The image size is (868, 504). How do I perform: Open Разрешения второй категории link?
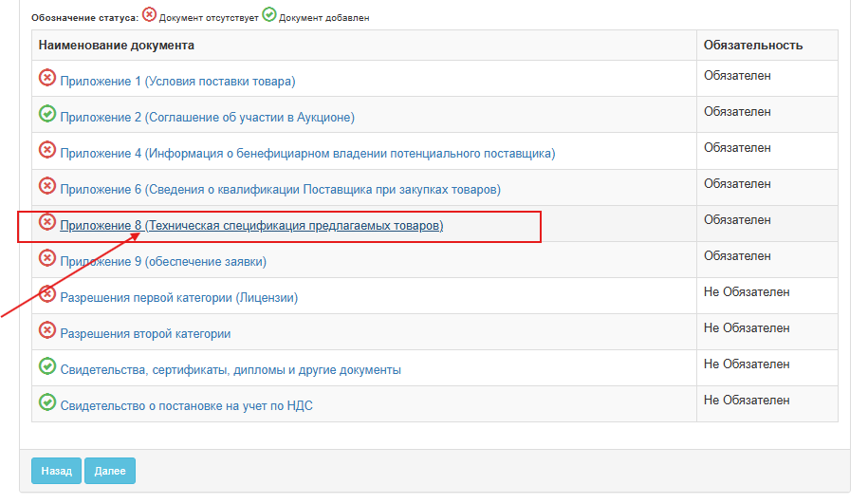[x=145, y=334]
